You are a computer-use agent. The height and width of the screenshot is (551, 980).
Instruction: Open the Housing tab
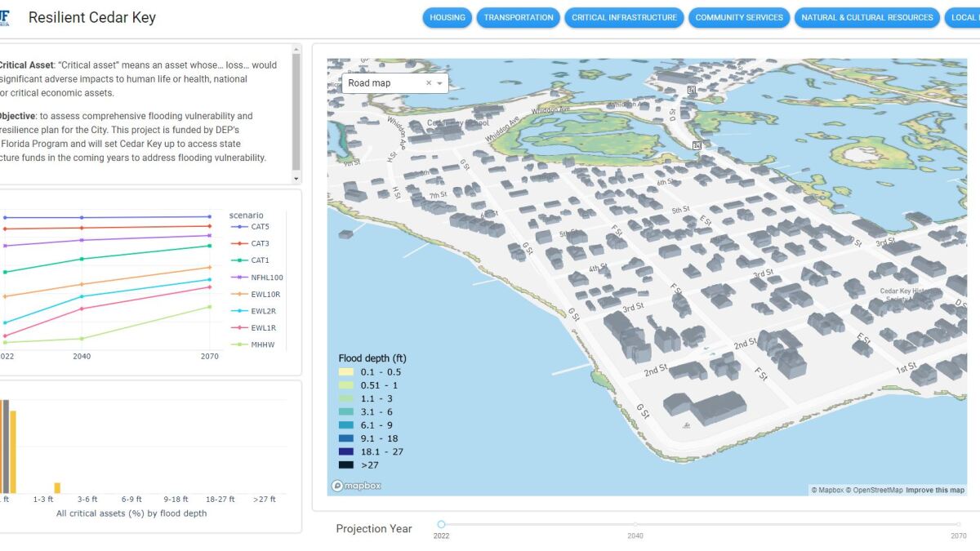(448, 17)
